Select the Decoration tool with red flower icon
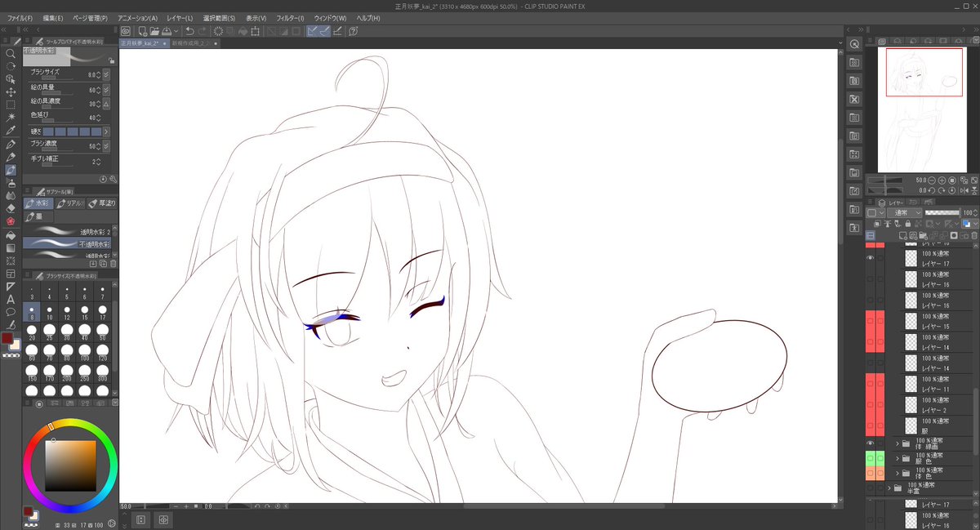The height and width of the screenshot is (530, 980). 11,221
